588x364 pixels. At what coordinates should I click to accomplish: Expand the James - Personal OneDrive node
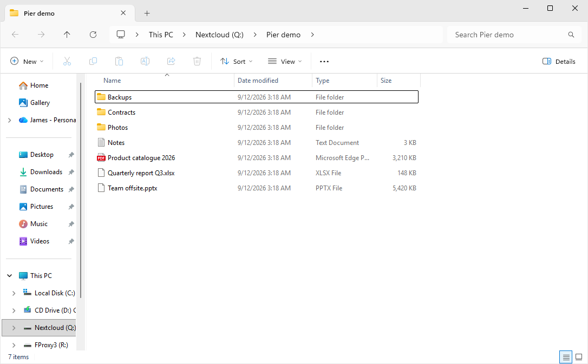point(9,120)
